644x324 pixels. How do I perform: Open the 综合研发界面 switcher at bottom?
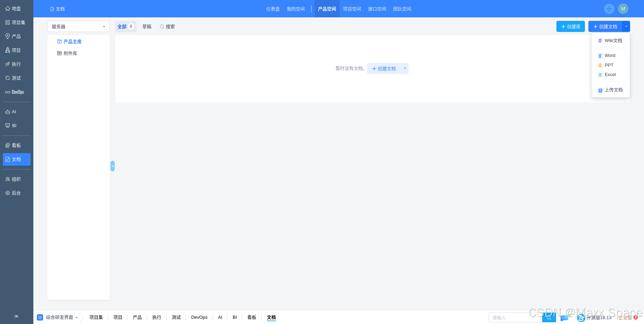pos(57,317)
